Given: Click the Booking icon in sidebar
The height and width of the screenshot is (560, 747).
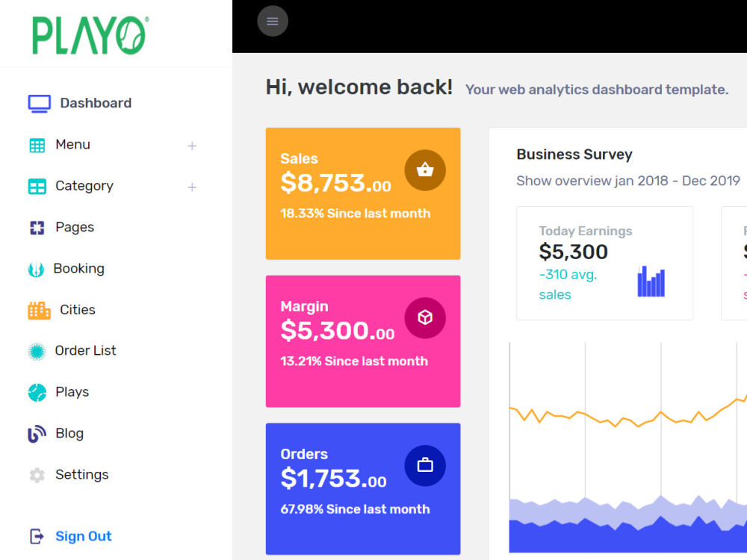Looking at the screenshot, I should point(36,269).
